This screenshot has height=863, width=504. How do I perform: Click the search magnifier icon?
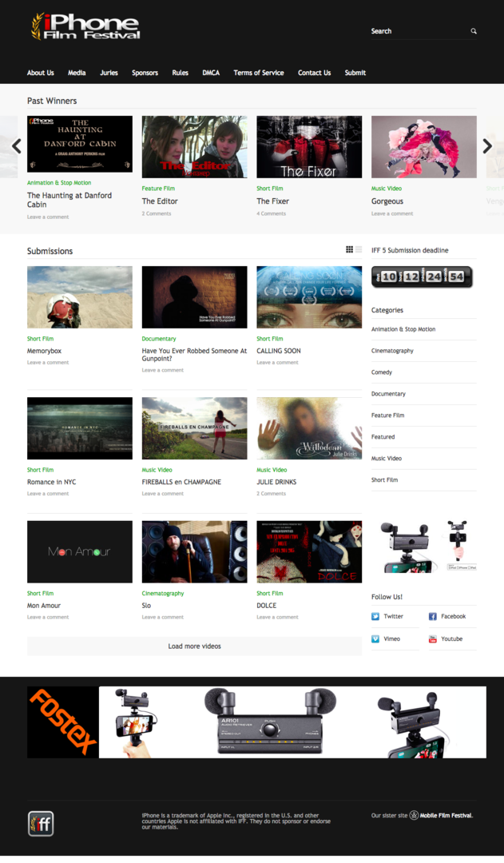pos(473,31)
